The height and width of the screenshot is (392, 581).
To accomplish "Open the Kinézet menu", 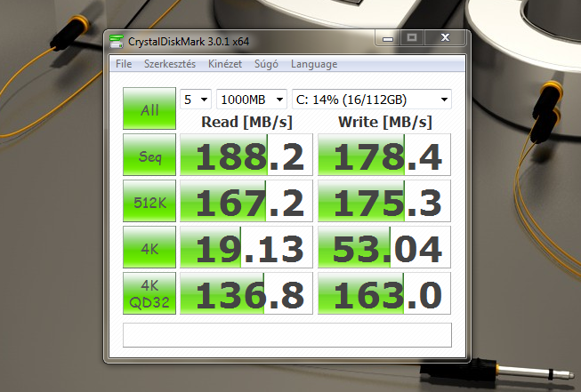I will [x=225, y=64].
